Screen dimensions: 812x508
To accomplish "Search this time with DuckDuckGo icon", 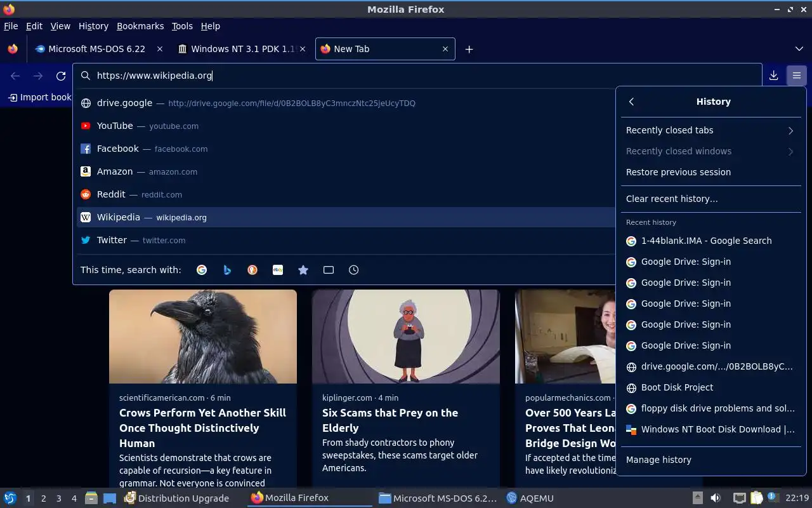I will (252, 270).
